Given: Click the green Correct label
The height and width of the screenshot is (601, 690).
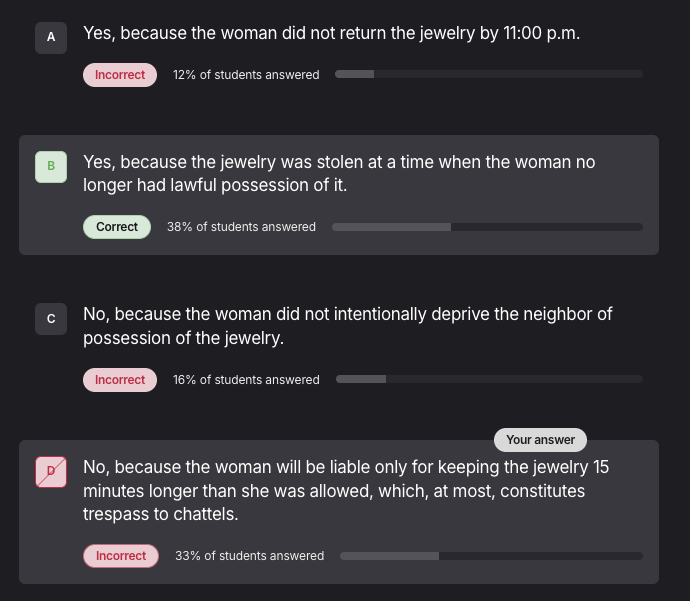Looking at the screenshot, I should (117, 227).
